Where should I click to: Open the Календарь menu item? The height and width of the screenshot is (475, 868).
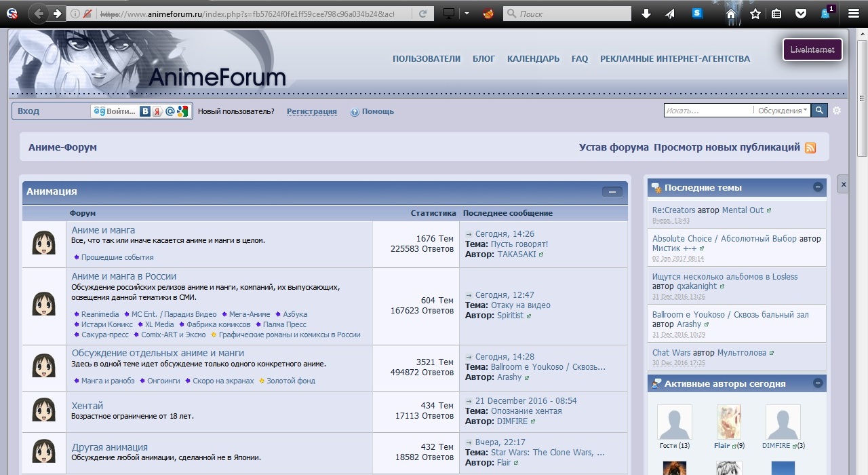coord(533,59)
